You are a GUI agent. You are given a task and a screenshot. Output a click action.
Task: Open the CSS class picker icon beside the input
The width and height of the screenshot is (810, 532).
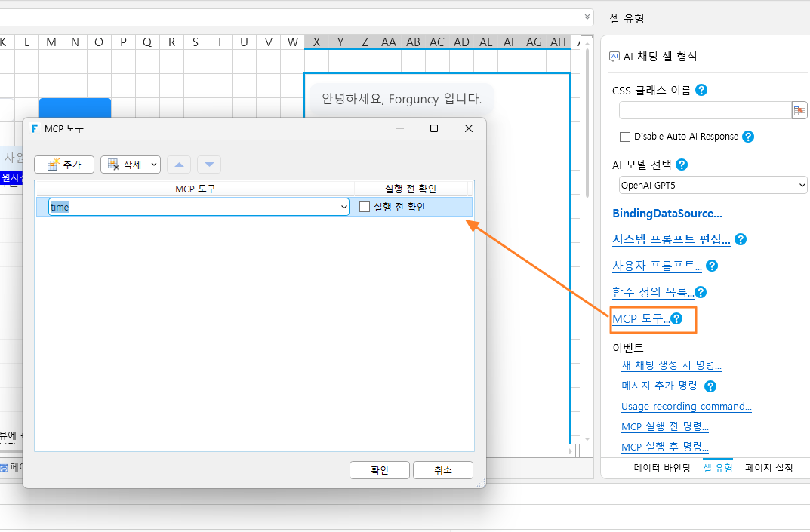(799, 110)
